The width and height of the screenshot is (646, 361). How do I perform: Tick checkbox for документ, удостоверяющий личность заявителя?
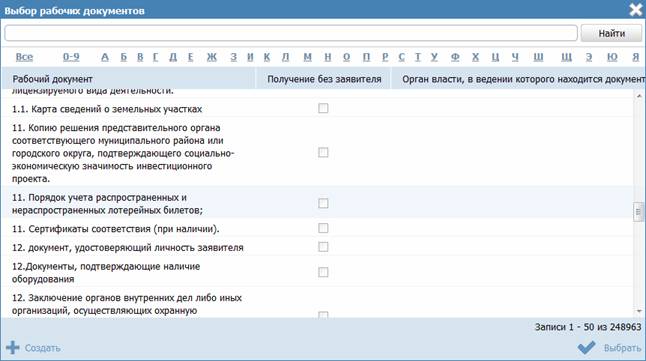pyautogui.click(x=323, y=247)
